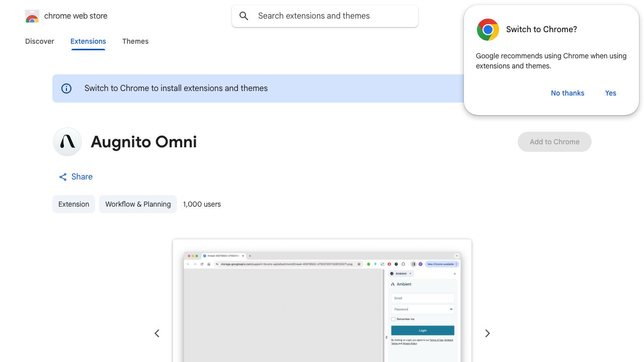Click the share icon beside Share
This screenshot has height=362, width=644.
click(x=63, y=177)
